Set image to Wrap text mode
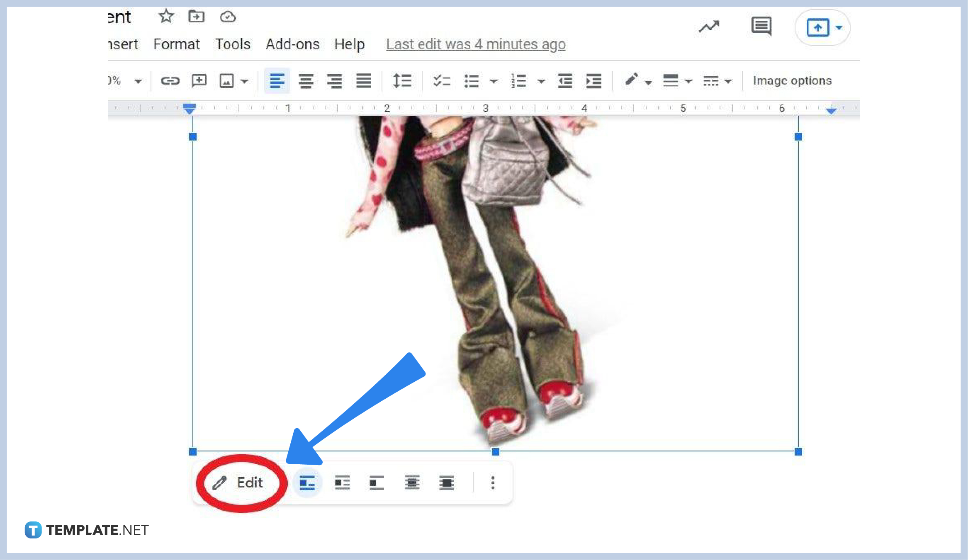The height and width of the screenshot is (560, 968). [341, 482]
